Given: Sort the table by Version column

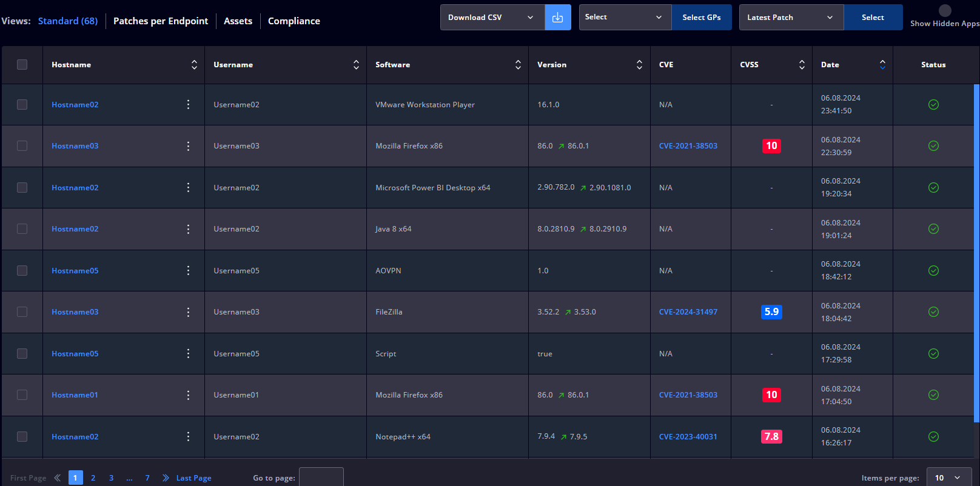Looking at the screenshot, I should pyautogui.click(x=639, y=65).
